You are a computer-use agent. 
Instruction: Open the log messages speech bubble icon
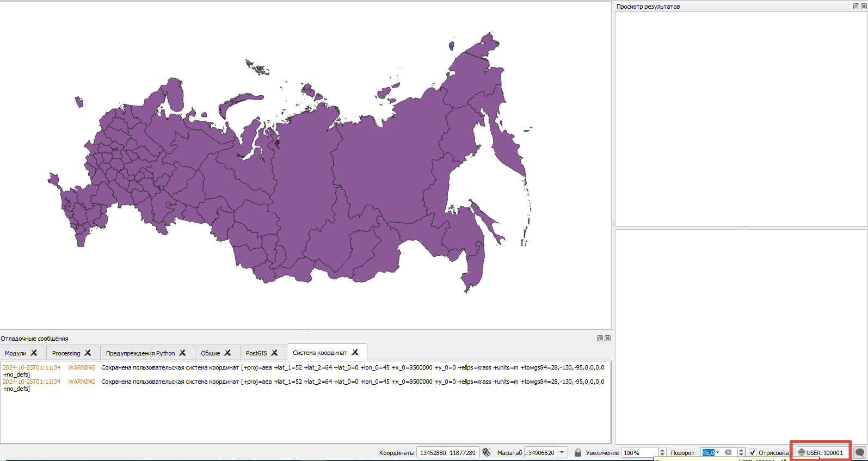point(860,452)
